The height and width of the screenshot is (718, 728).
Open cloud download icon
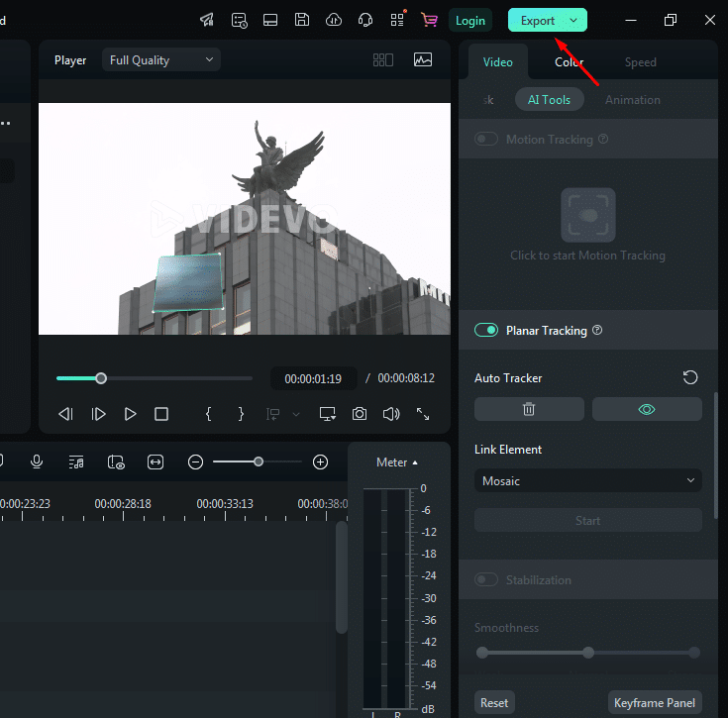pyautogui.click(x=334, y=20)
